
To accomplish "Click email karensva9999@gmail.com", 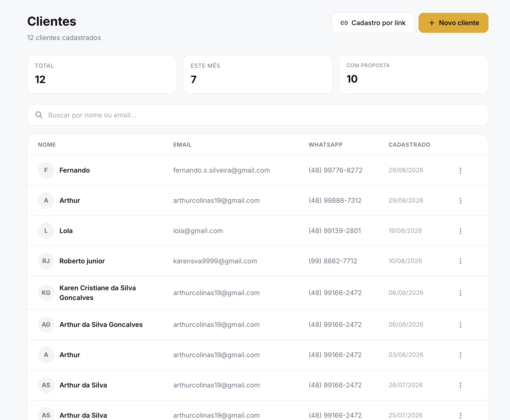I will click(215, 261).
